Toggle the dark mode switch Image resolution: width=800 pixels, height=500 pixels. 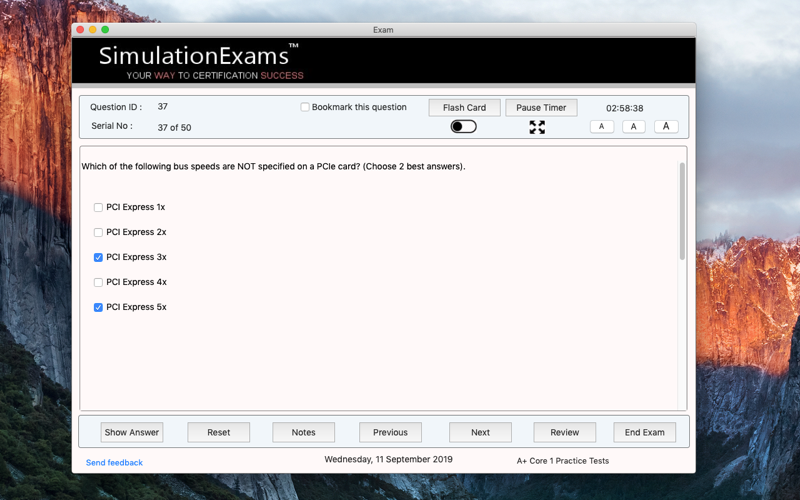[x=463, y=127]
